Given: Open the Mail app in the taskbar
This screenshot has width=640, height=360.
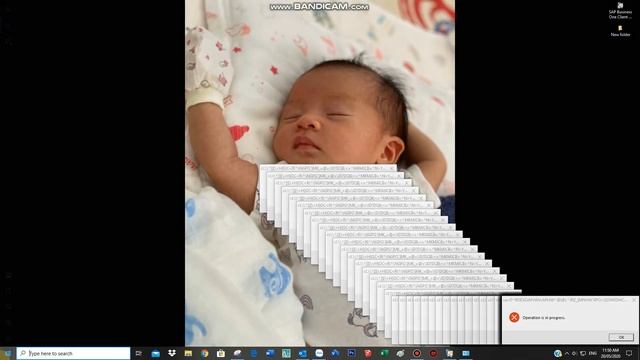Looking at the screenshot, I should 156,353.
